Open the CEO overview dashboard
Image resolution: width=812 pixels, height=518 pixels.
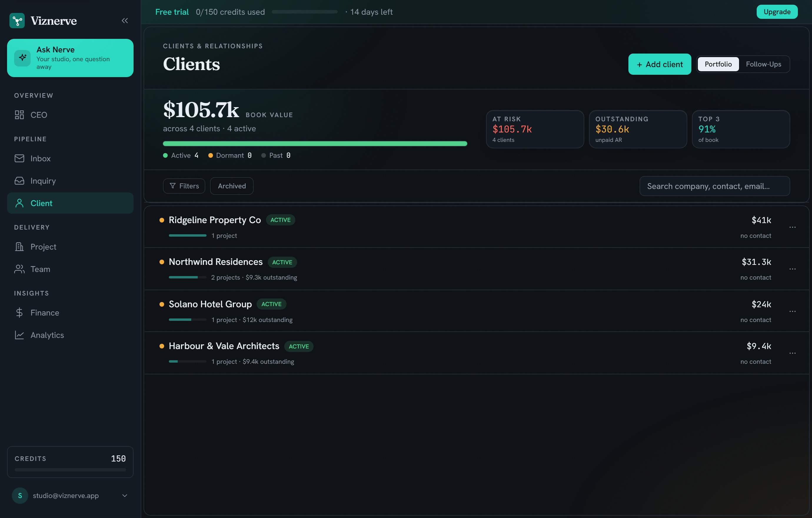[x=70, y=115]
